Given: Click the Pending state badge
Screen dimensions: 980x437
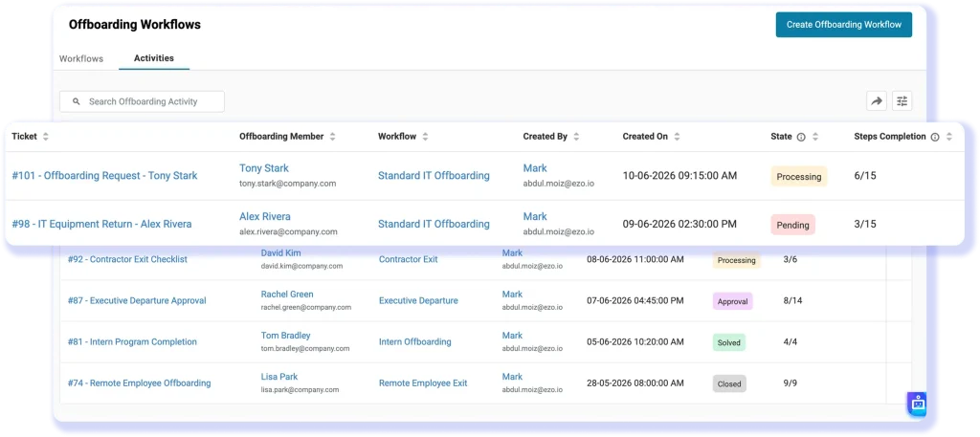Looking at the screenshot, I should (x=793, y=225).
